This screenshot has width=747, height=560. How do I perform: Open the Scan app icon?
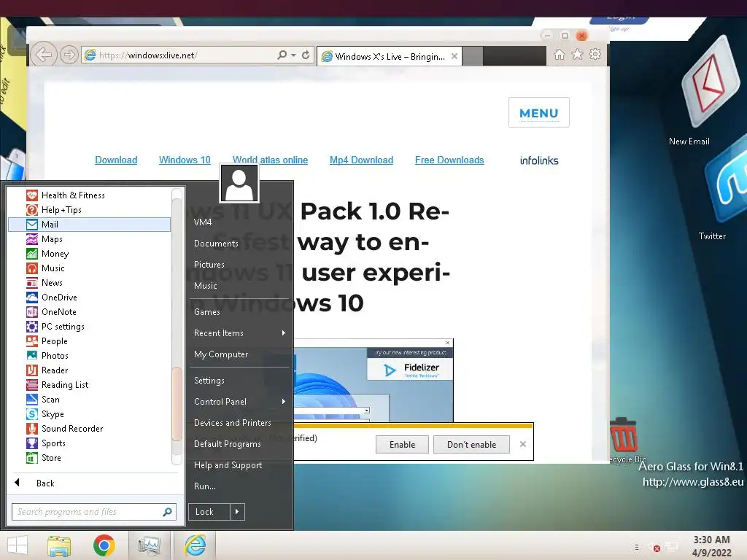coord(32,400)
